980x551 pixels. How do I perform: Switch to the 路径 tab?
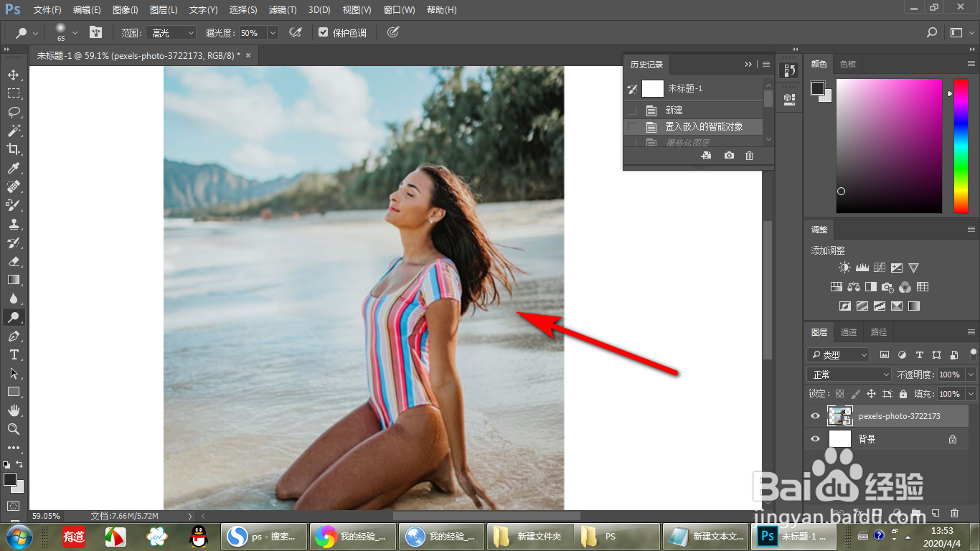click(x=879, y=332)
